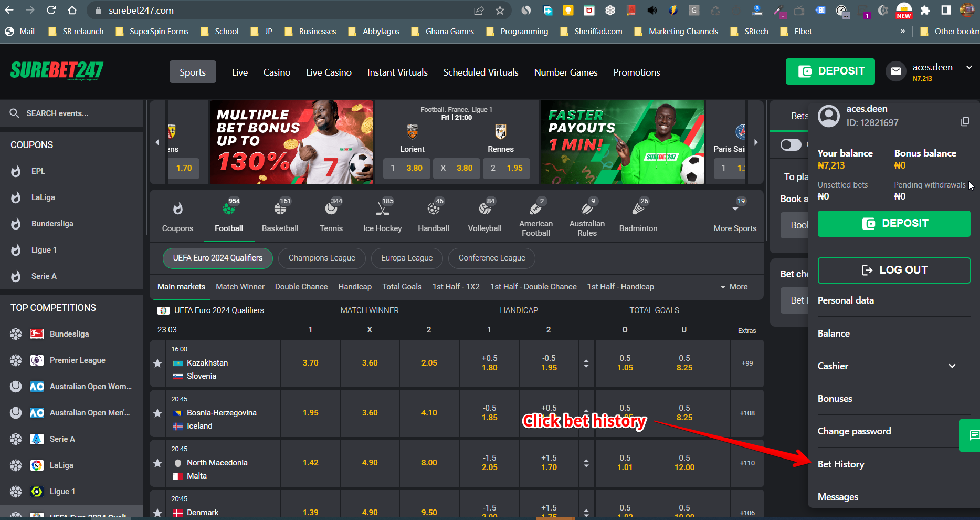Open Messages in account menu
The width and height of the screenshot is (980, 520).
click(x=838, y=497)
